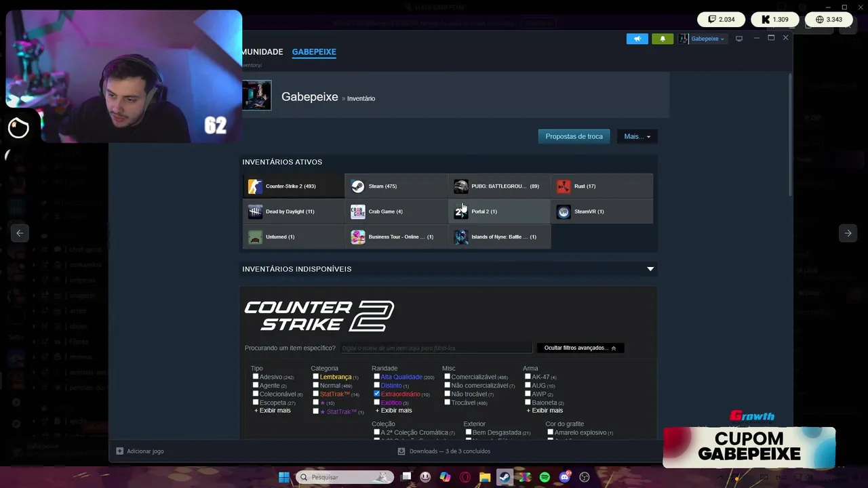868x488 pixels.
Task: Focus the item search filter field
Action: (x=436, y=348)
